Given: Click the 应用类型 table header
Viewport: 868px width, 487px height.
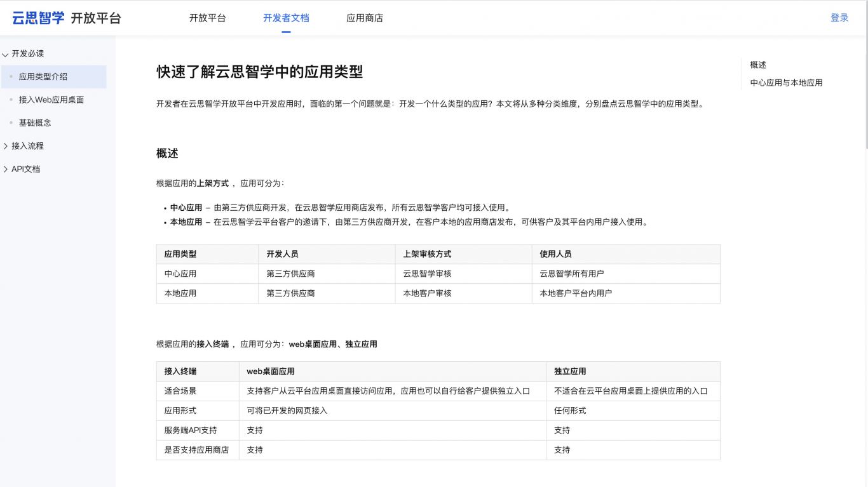Looking at the screenshot, I should (x=207, y=254).
